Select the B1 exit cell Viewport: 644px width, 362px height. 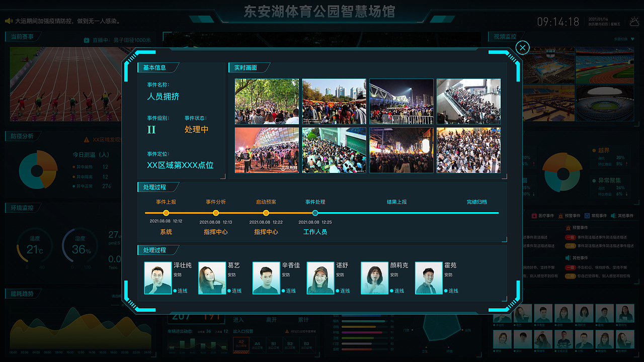274,344
